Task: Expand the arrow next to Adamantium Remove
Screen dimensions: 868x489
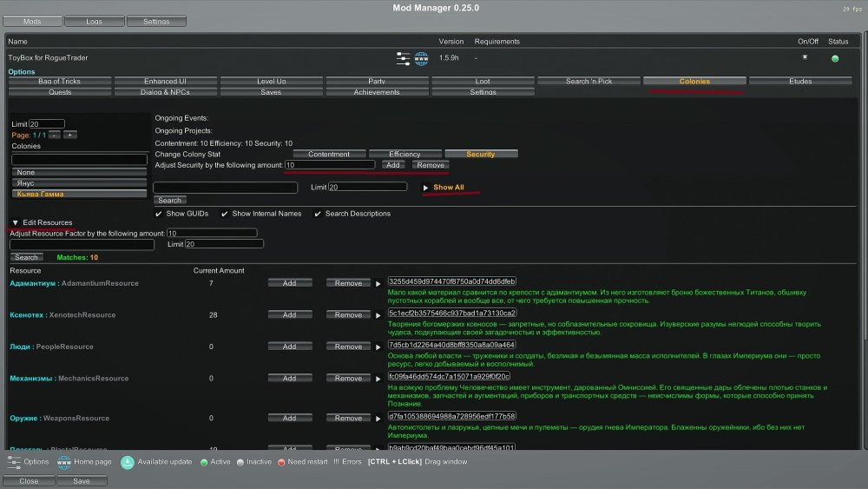Action: point(378,283)
